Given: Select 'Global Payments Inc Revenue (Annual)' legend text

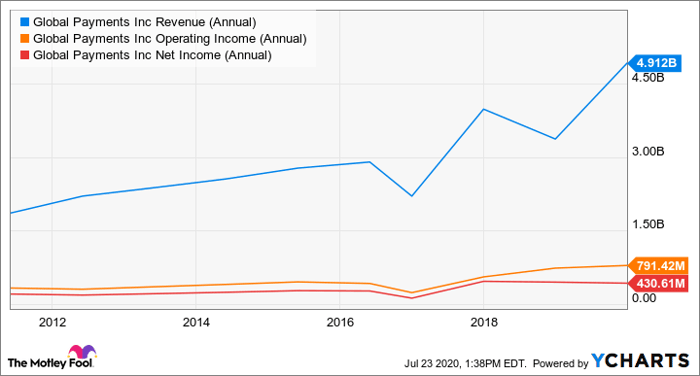Looking at the screenshot, I should 145,22.
